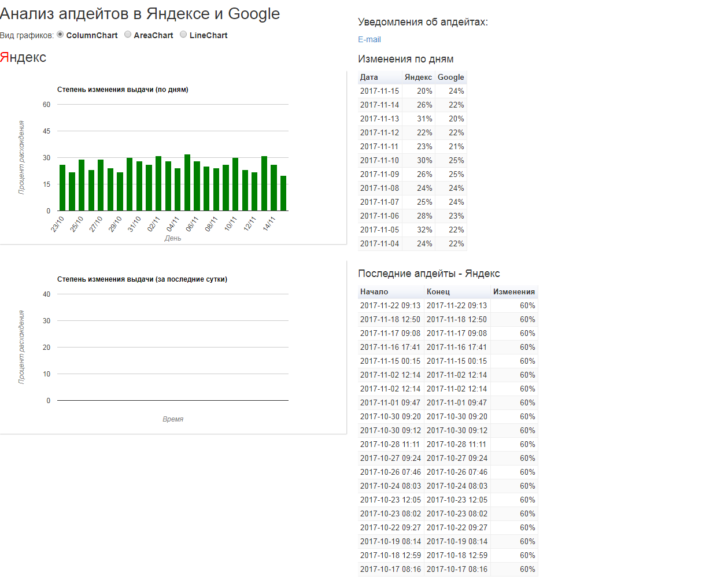Select the ColumnChart radio button
Screen dimensions: 728x580
pyautogui.click(x=60, y=35)
